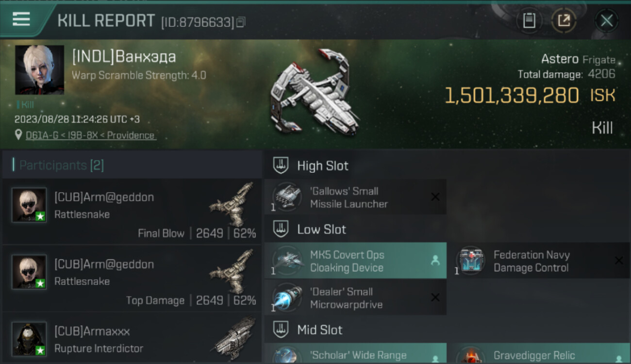Open the Final Blow Rattlesnake participant entry

click(x=132, y=212)
